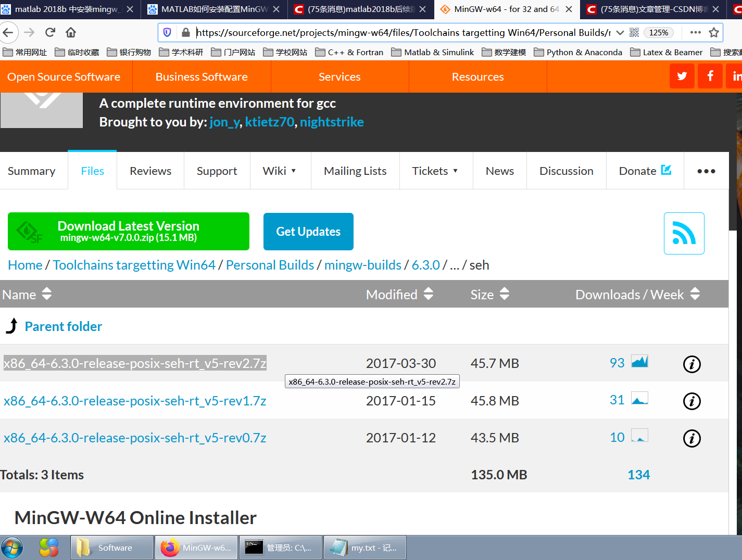The height and width of the screenshot is (560, 742).
Task: Bookmark this page with the star icon
Action: [x=714, y=32]
